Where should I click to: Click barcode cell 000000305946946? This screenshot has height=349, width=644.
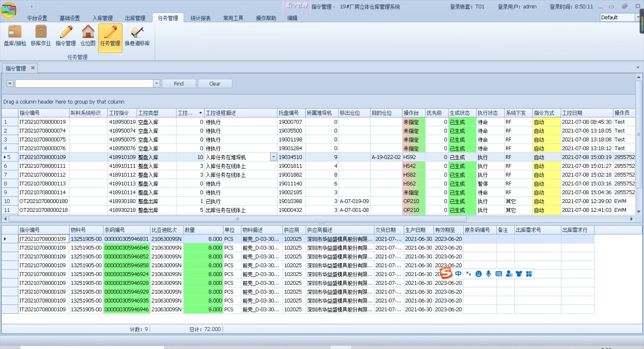coord(126,309)
